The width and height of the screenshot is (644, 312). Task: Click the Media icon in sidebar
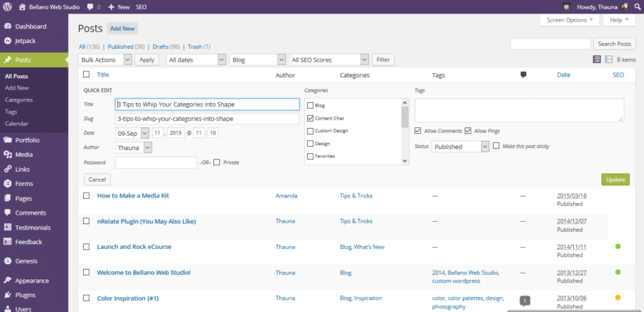[x=7, y=155]
